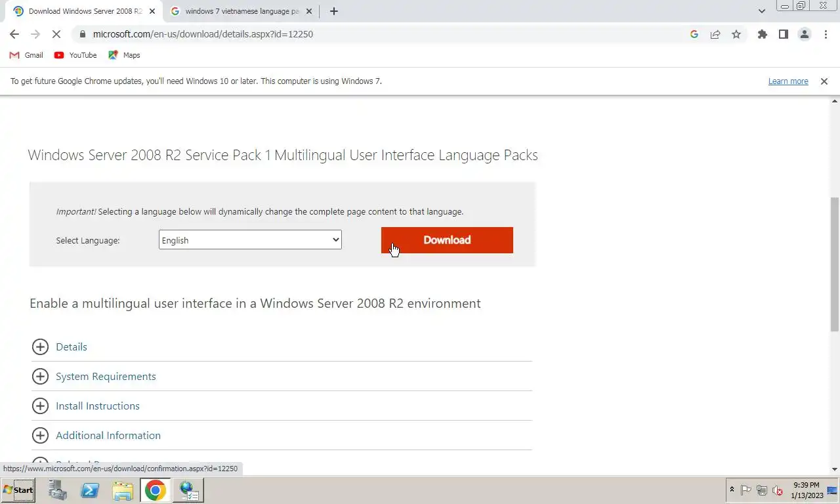Switch to windows 7 vietnamese language tab
The height and width of the screenshot is (504, 840).
(241, 11)
